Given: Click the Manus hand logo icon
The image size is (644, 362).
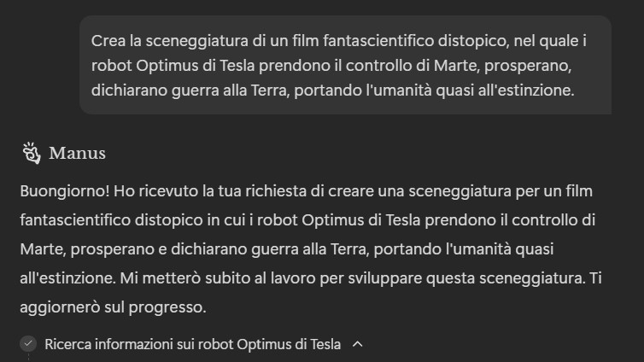Looking at the screenshot, I should [x=32, y=153].
